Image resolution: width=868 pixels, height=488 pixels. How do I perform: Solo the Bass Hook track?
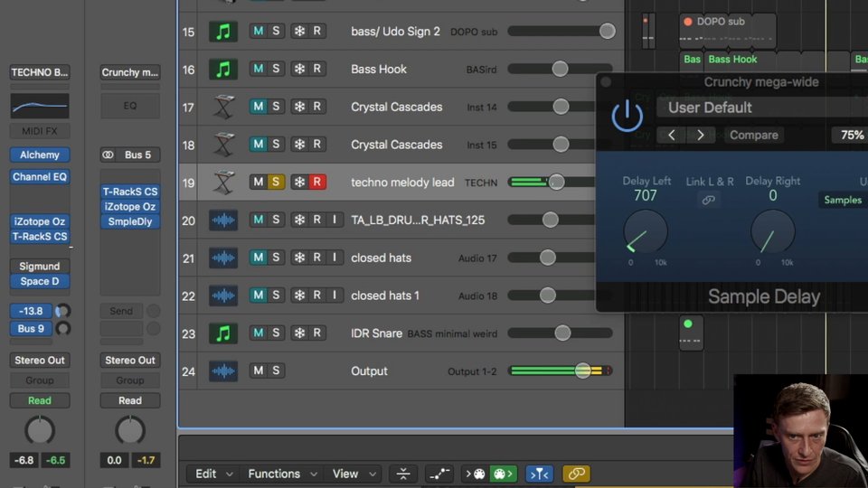coord(276,69)
